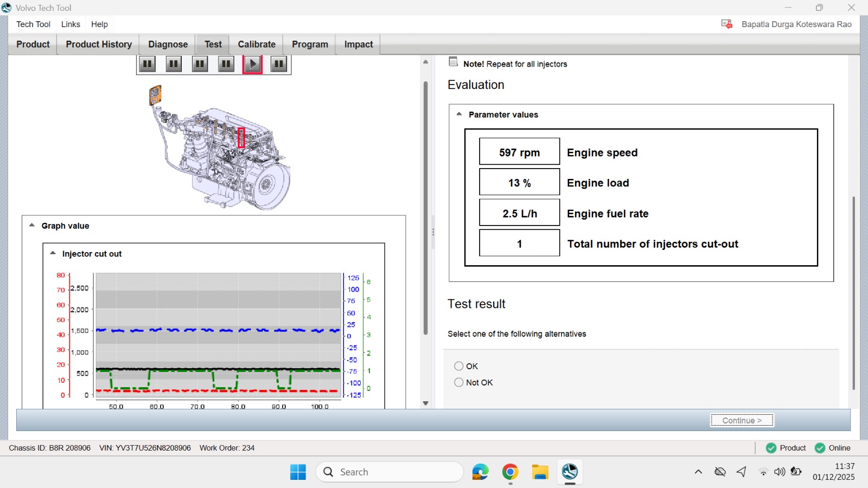Select the Not OK radio button

(x=459, y=382)
